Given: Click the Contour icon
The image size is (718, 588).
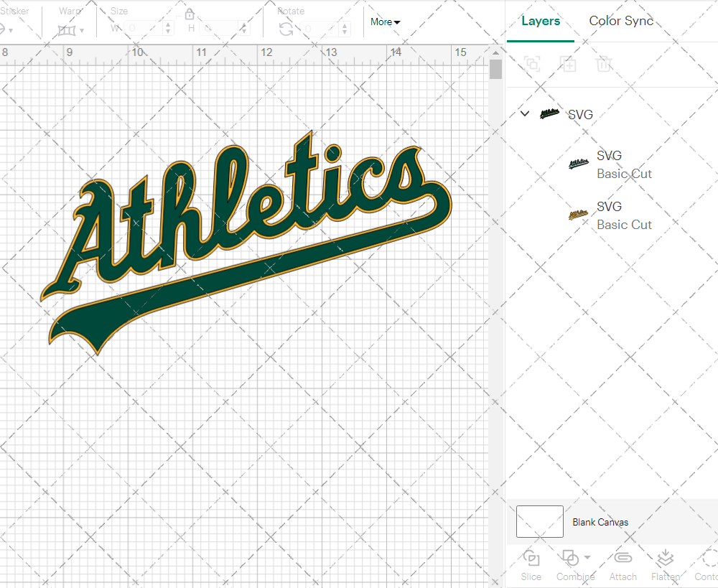Looking at the screenshot, I should [x=709, y=559].
